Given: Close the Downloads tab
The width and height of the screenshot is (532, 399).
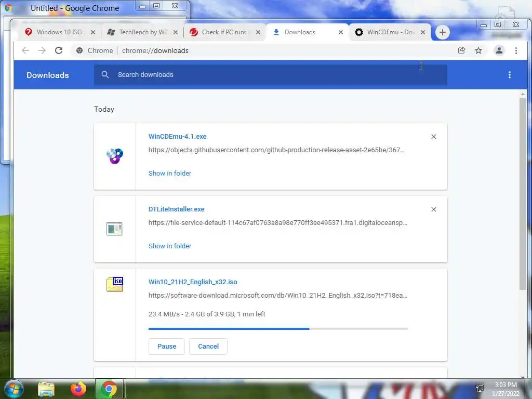Looking at the screenshot, I should tap(341, 32).
